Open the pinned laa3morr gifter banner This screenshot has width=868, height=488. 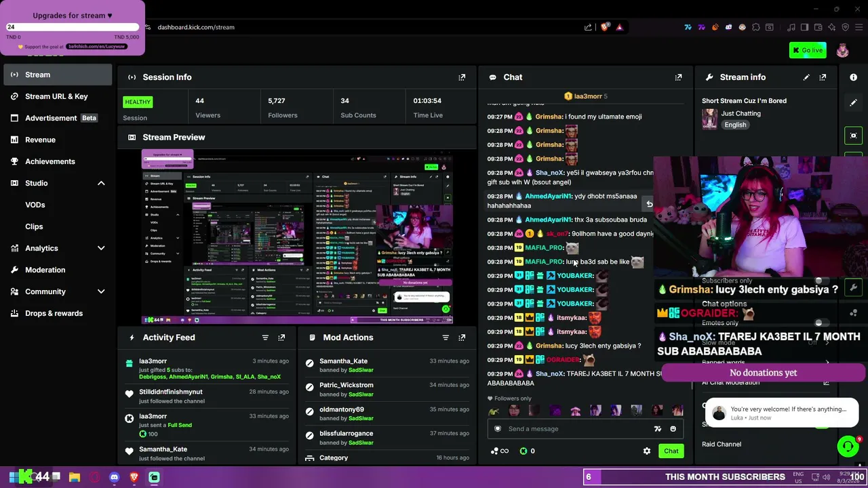(x=586, y=96)
